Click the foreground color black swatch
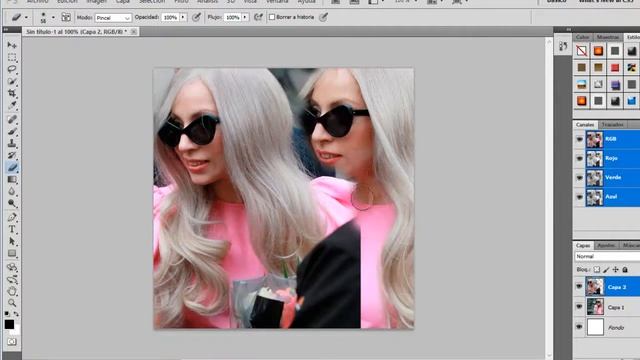This screenshot has width=640, height=360. (x=9, y=324)
